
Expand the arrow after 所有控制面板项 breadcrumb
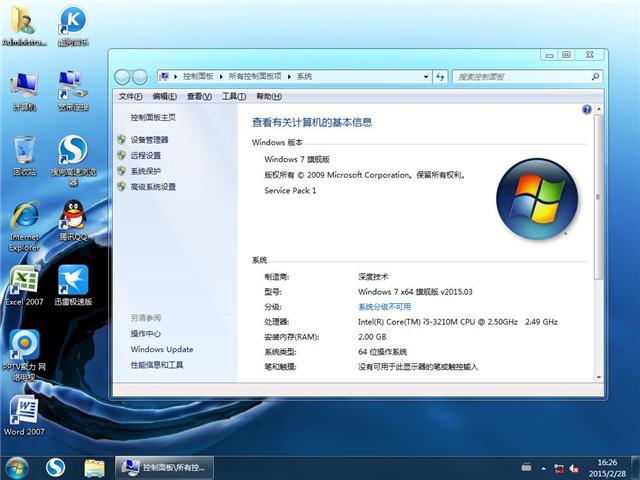pyautogui.click(x=289, y=77)
